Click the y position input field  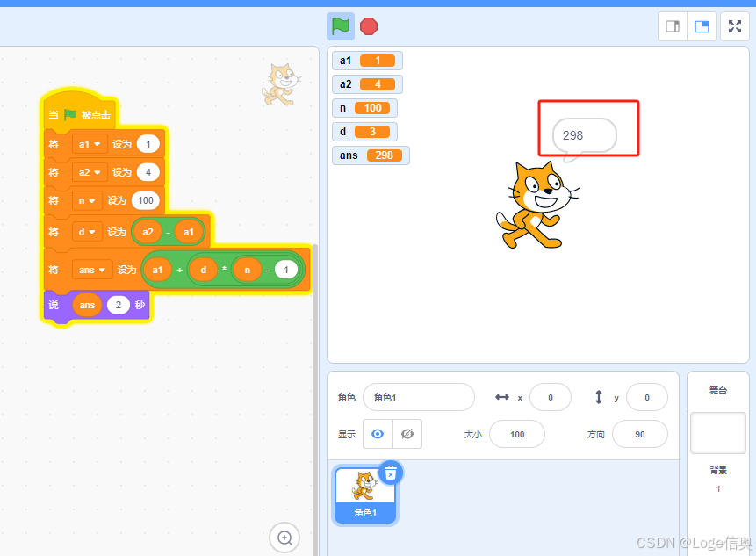[x=646, y=397]
